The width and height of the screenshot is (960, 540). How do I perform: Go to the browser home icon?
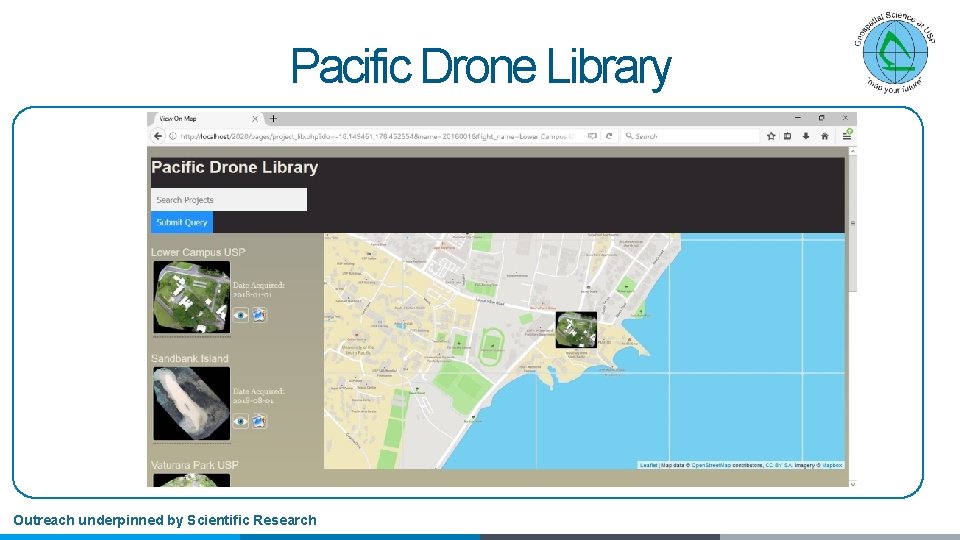pyautogui.click(x=825, y=136)
